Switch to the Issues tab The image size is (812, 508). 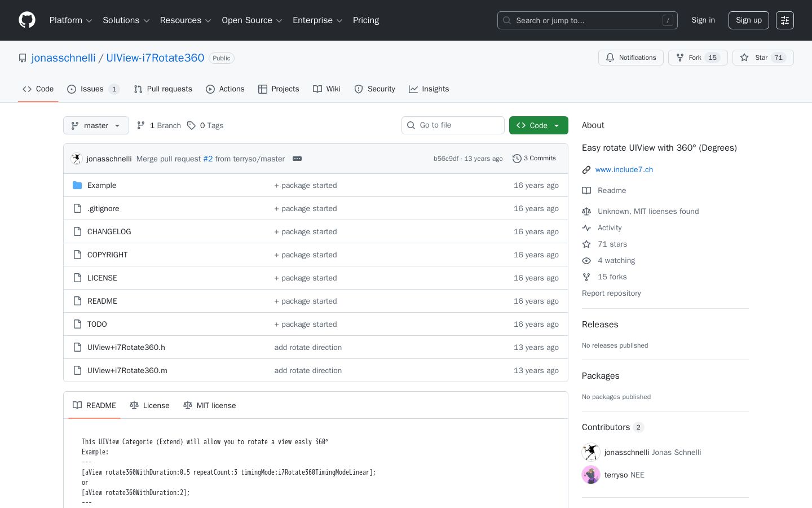pyautogui.click(x=93, y=89)
